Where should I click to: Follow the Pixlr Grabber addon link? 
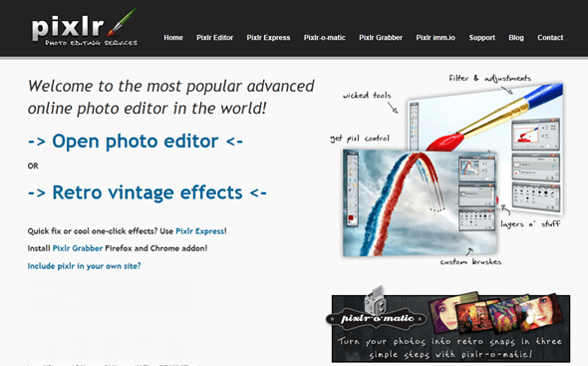point(78,248)
